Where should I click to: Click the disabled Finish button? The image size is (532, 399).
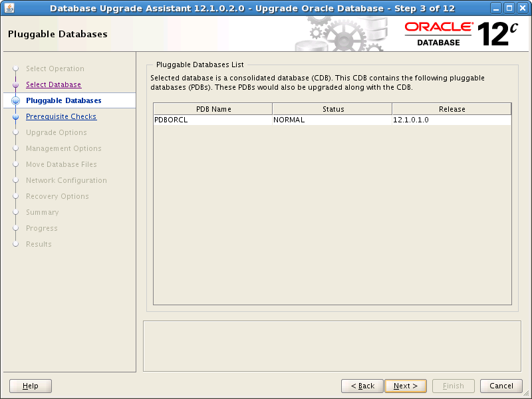coord(454,386)
